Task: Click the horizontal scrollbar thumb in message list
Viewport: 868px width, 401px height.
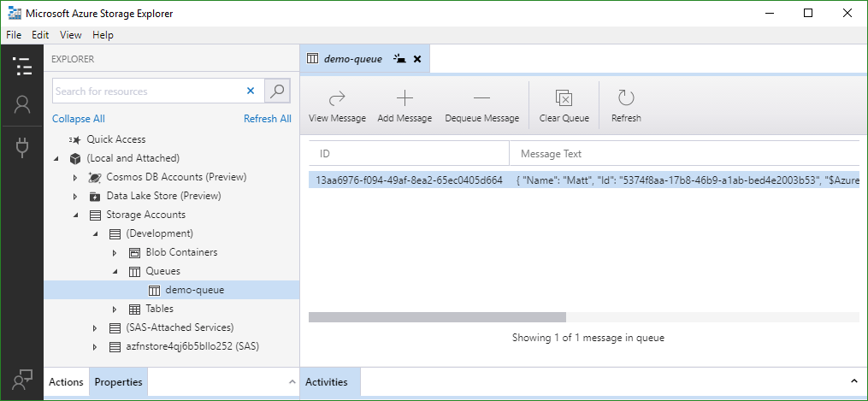Action: (x=437, y=317)
